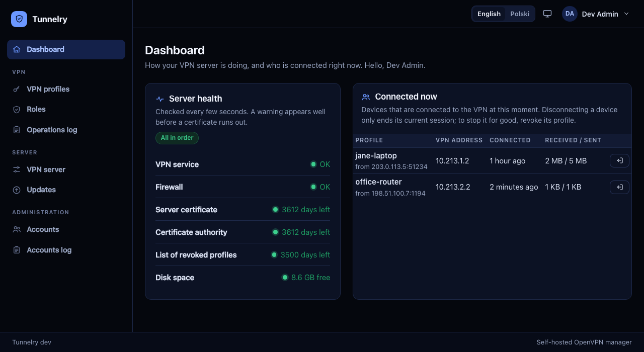Click the CONNECTED column header
The width and height of the screenshot is (644, 352).
pyautogui.click(x=510, y=140)
